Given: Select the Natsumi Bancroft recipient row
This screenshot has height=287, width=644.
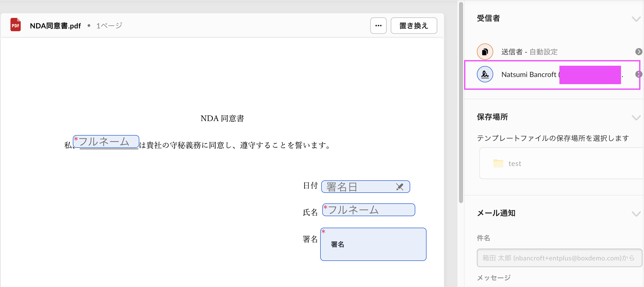Looking at the screenshot, I should [x=529, y=75].
